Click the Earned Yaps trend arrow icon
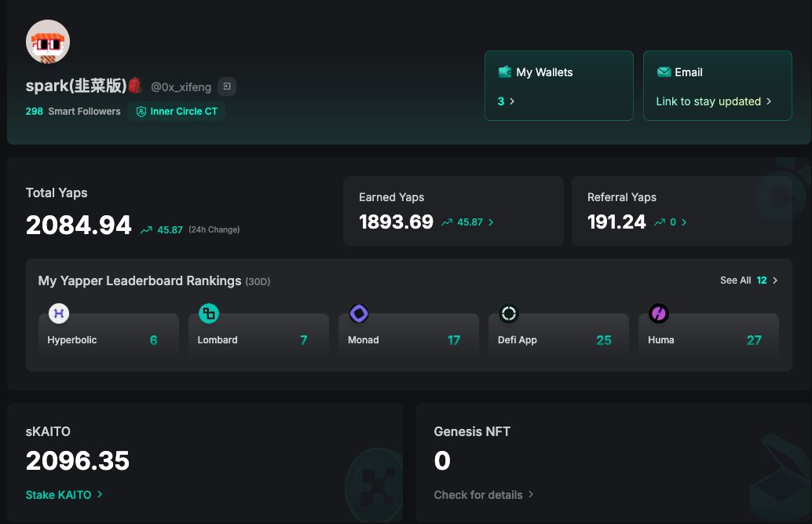Viewport: 812px width, 524px height. pyautogui.click(x=446, y=222)
